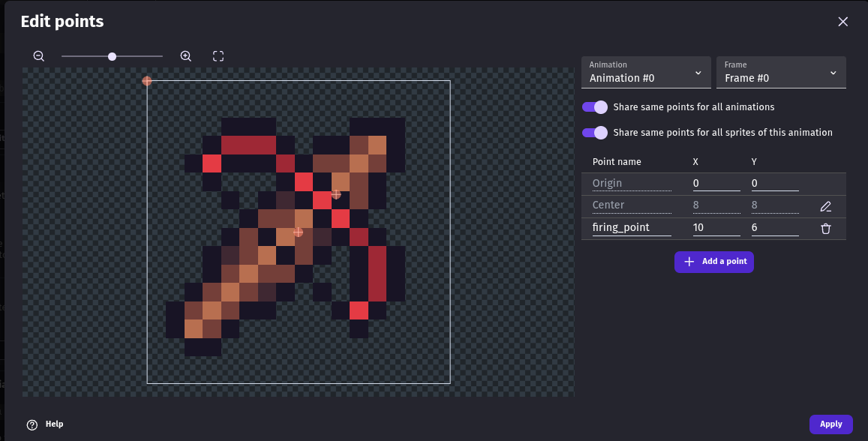Open the Frame #0 dropdown
The height and width of the screenshot is (441, 868).
click(x=780, y=72)
